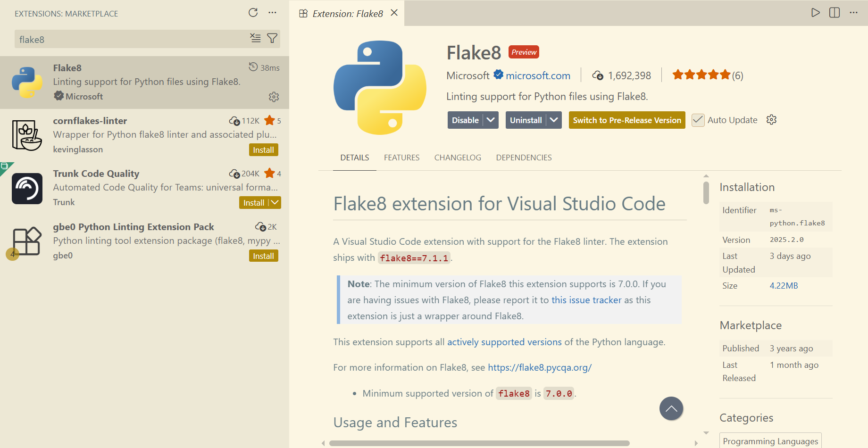Screen dimensions: 868x448
Task: Disable Auto Update for Flake8
Action: (x=698, y=120)
